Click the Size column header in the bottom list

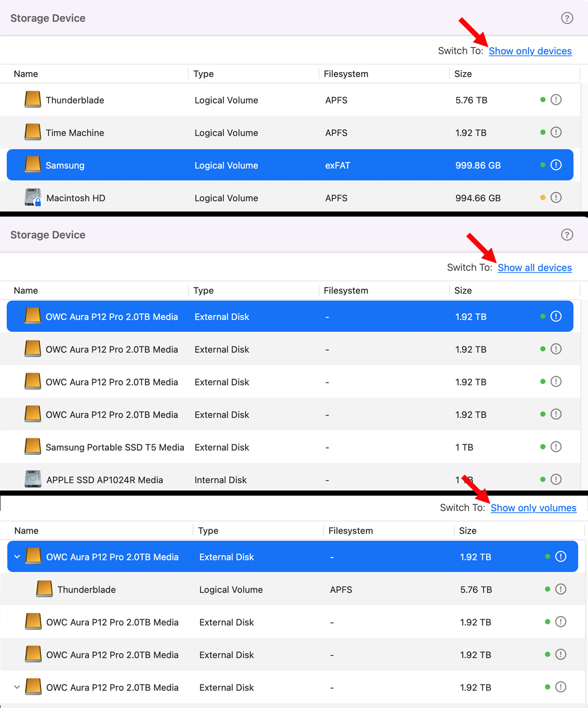pyautogui.click(x=468, y=531)
